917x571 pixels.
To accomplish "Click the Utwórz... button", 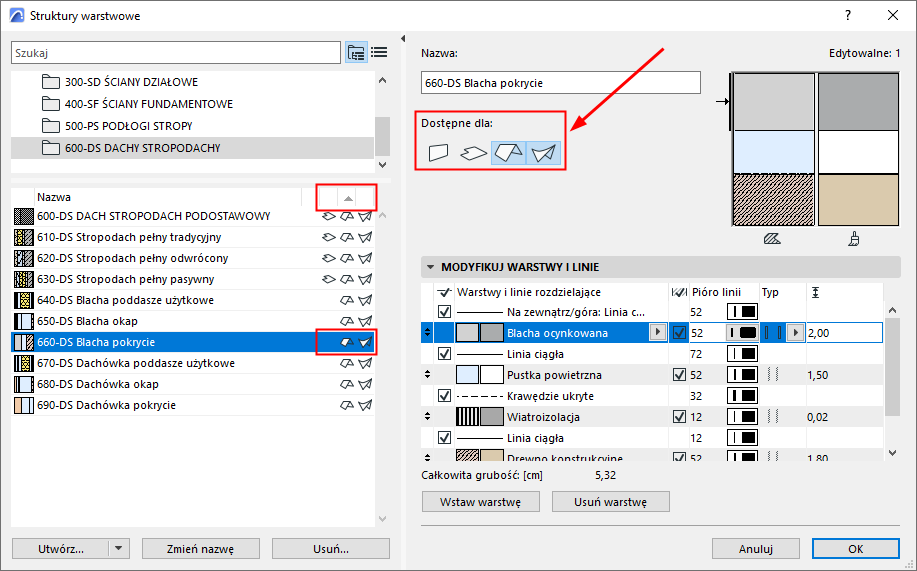I will (x=61, y=549).
